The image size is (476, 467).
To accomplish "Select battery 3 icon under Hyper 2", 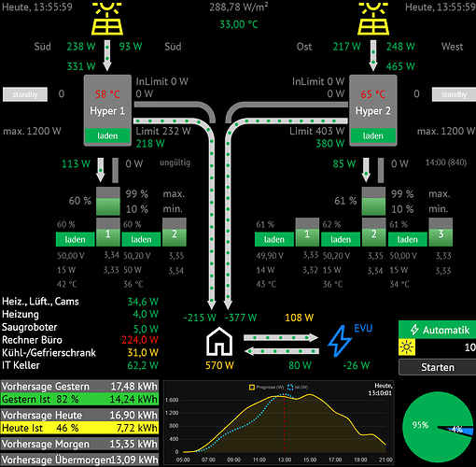I will tap(441, 233).
